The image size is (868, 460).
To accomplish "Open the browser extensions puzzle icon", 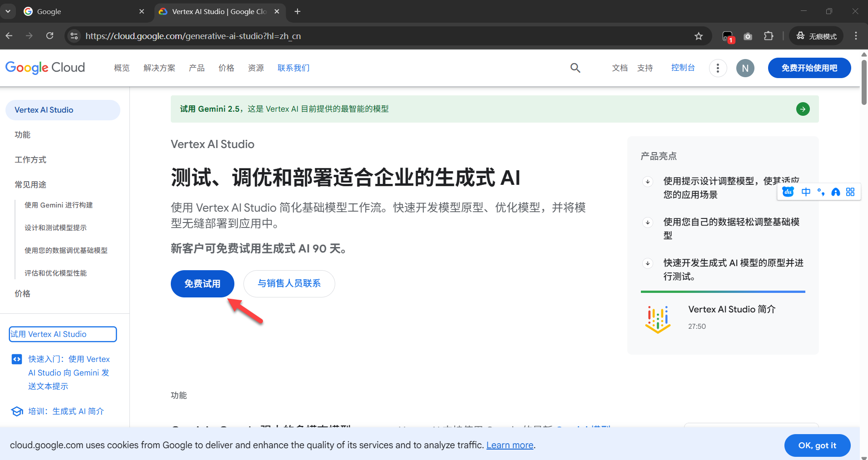I will click(x=769, y=36).
